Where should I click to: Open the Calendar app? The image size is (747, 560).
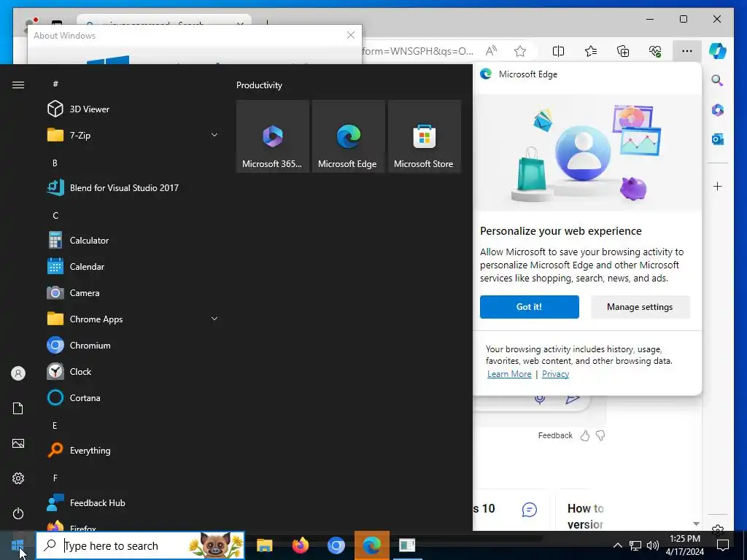tap(133, 267)
